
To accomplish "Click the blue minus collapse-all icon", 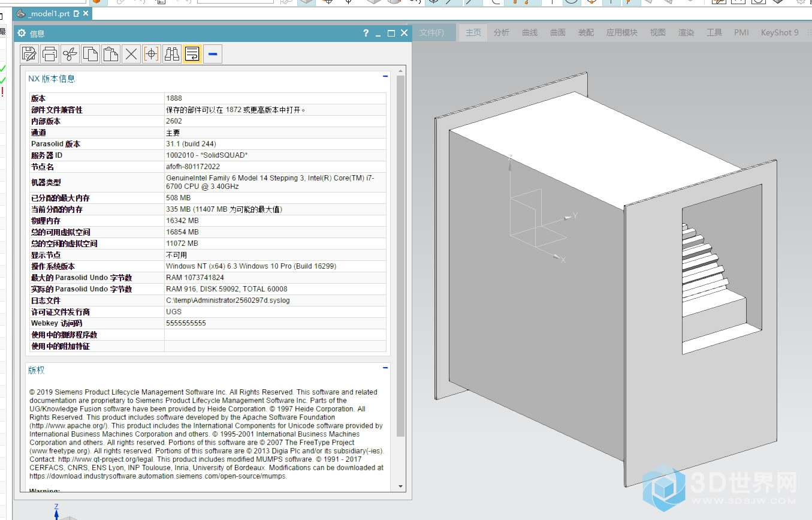I will pos(213,54).
